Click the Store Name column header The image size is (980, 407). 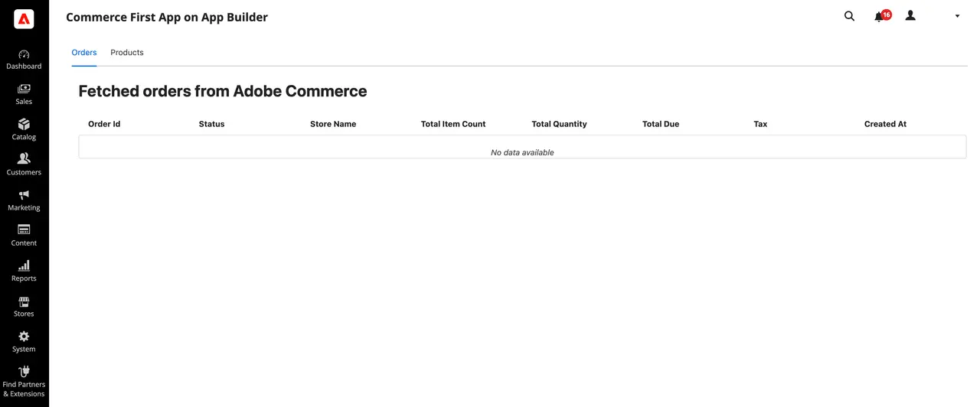click(333, 124)
